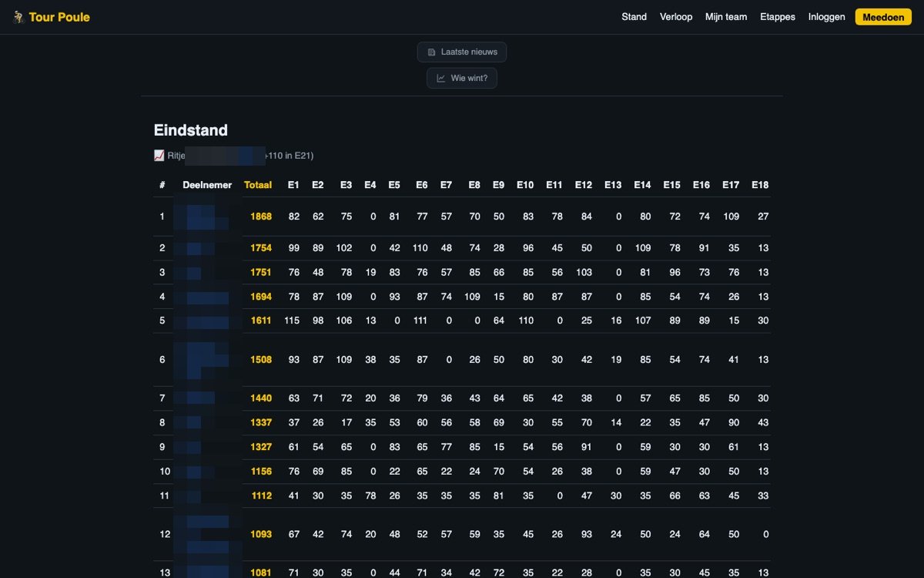
Task: Open the Laatste nieuws button
Action: 462,52
